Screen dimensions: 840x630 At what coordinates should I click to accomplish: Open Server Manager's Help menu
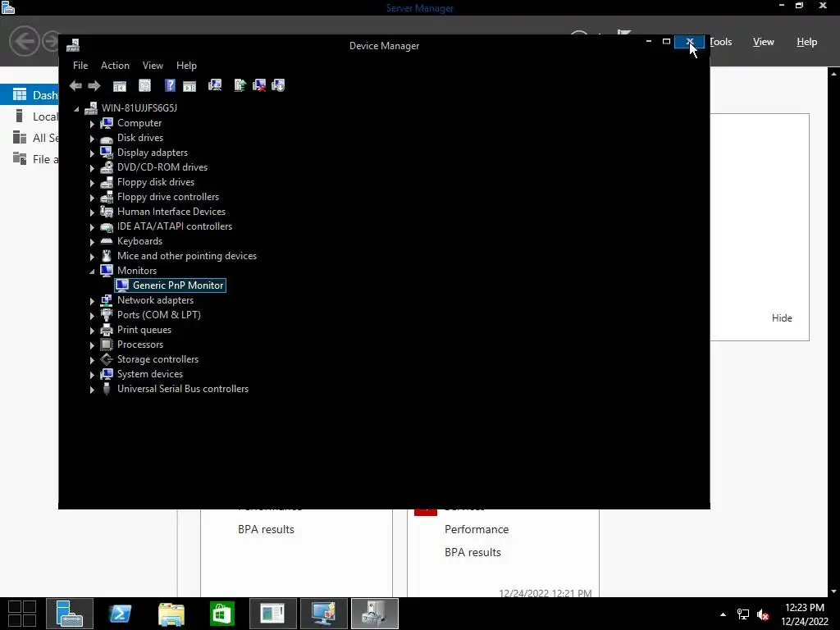(807, 42)
